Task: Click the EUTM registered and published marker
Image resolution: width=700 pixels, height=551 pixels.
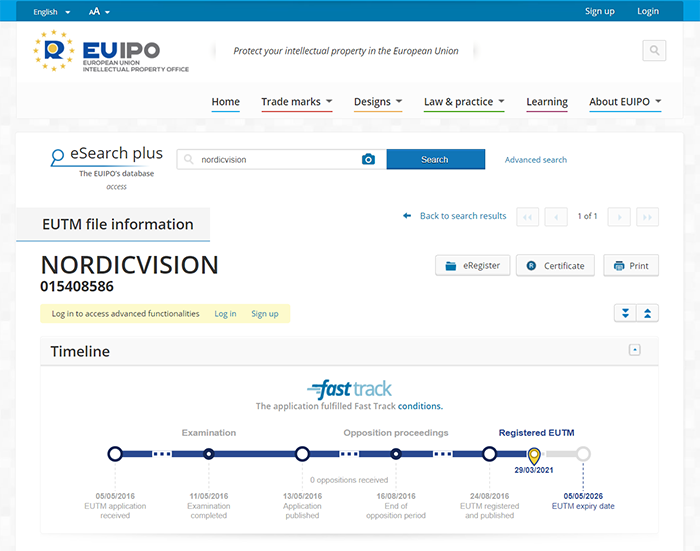Action: point(489,454)
